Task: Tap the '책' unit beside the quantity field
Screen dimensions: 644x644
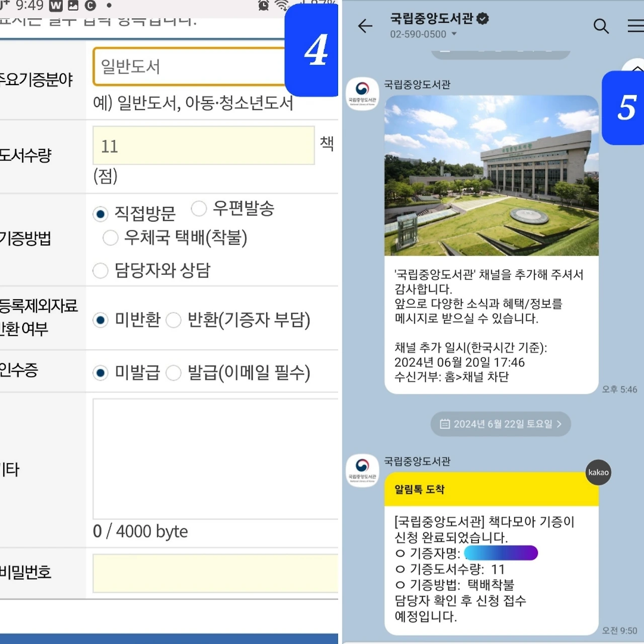Action: (x=327, y=143)
